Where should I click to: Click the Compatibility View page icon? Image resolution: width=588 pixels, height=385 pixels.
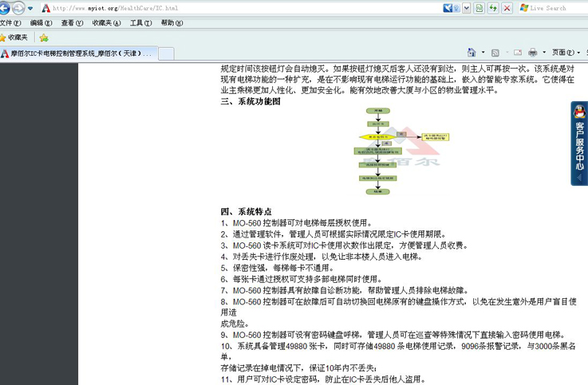(x=479, y=8)
